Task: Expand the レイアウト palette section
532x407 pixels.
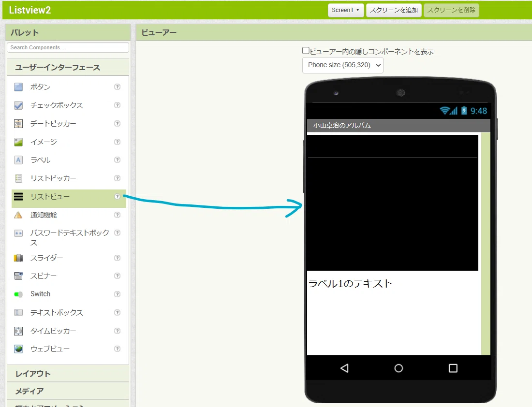Action: coord(68,374)
